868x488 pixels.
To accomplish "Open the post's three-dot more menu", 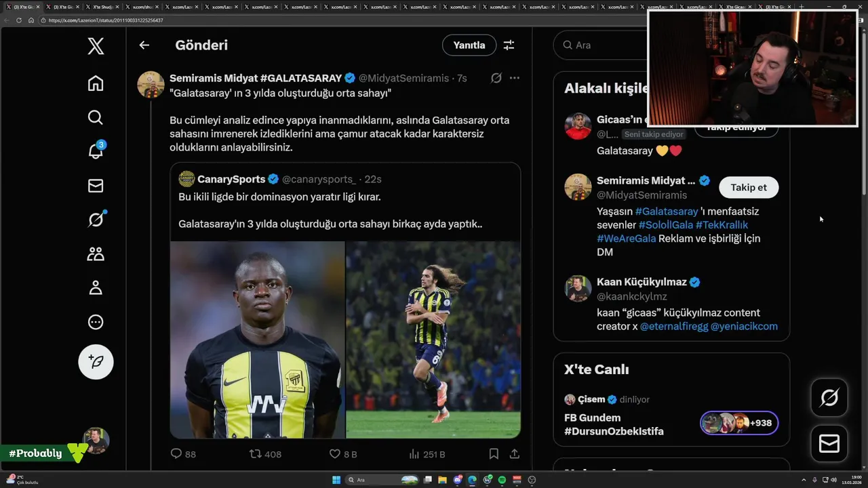I will pyautogui.click(x=515, y=78).
